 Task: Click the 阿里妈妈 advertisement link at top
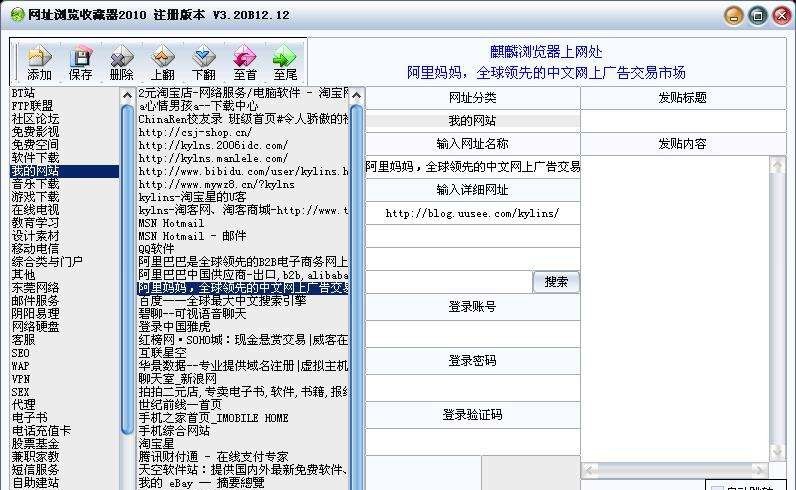[x=546, y=73]
